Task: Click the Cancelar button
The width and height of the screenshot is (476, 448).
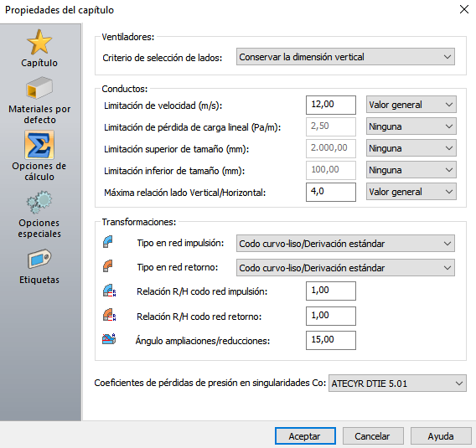Action: tap(373, 436)
